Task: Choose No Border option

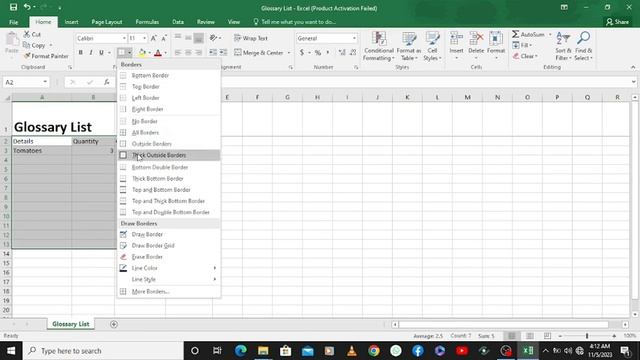Action: 169,121
